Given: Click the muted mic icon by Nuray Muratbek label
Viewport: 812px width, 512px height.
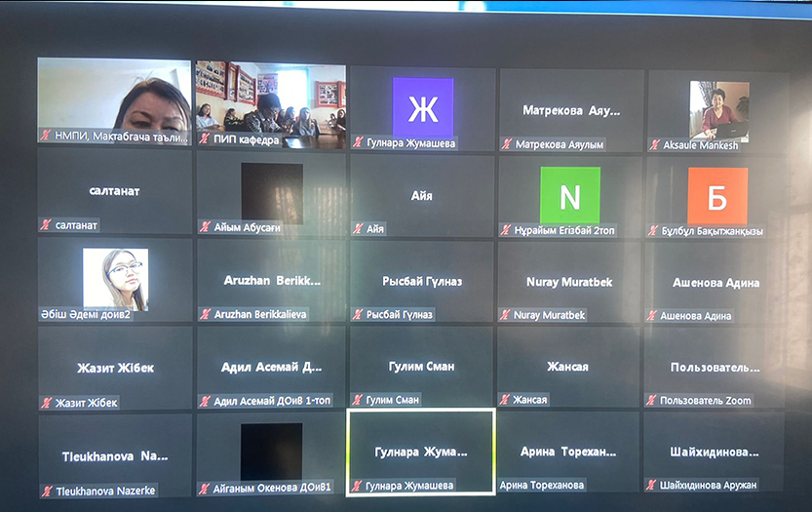Looking at the screenshot, I should point(506,315).
